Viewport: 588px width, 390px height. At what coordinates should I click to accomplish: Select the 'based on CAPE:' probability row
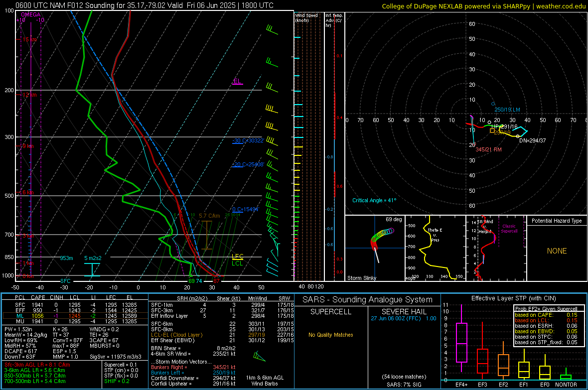click(546, 315)
